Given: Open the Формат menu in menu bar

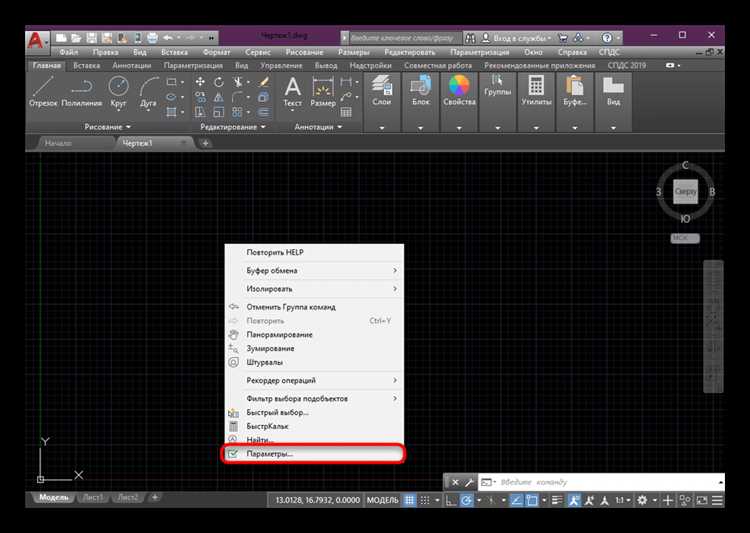Looking at the screenshot, I should pyautogui.click(x=216, y=52).
